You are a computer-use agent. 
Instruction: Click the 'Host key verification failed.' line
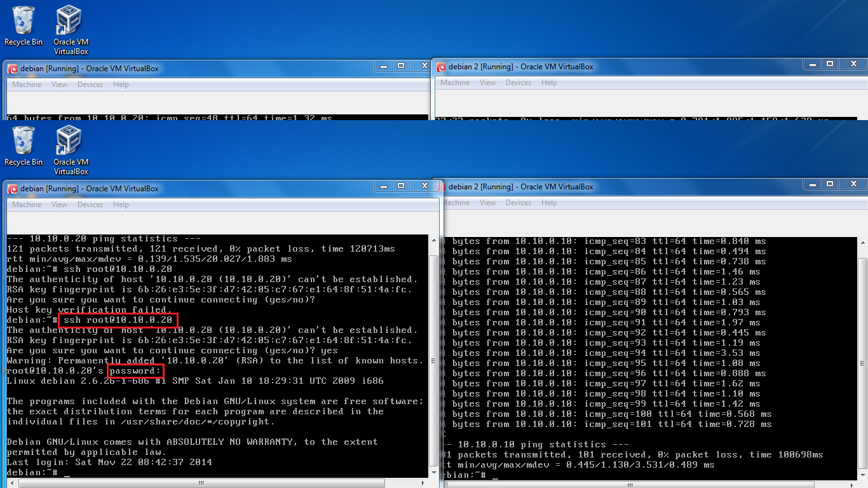[89, 310]
